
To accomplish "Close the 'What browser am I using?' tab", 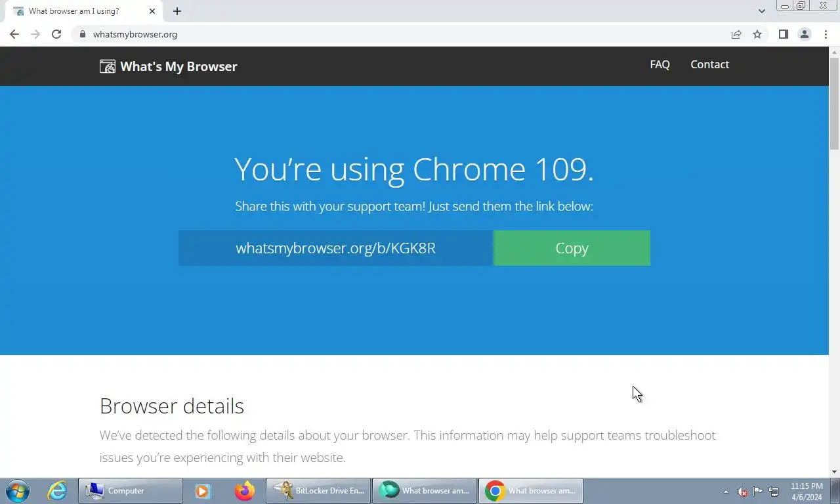I will click(152, 11).
